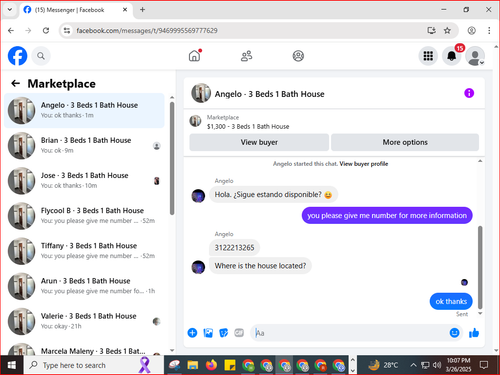Select the Messenger | Facebook tab
The height and width of the screenshot is (375, 500).
tap(76, 10)
